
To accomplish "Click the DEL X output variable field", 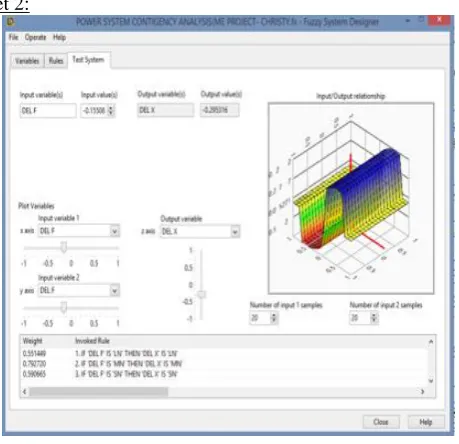I will pyautogui.click(x=165, y=110).
